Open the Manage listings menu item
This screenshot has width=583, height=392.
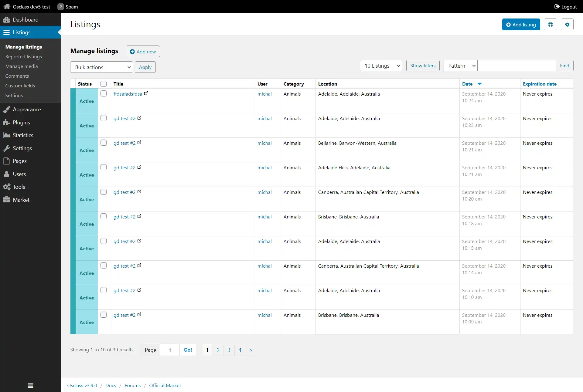[24, 46]
